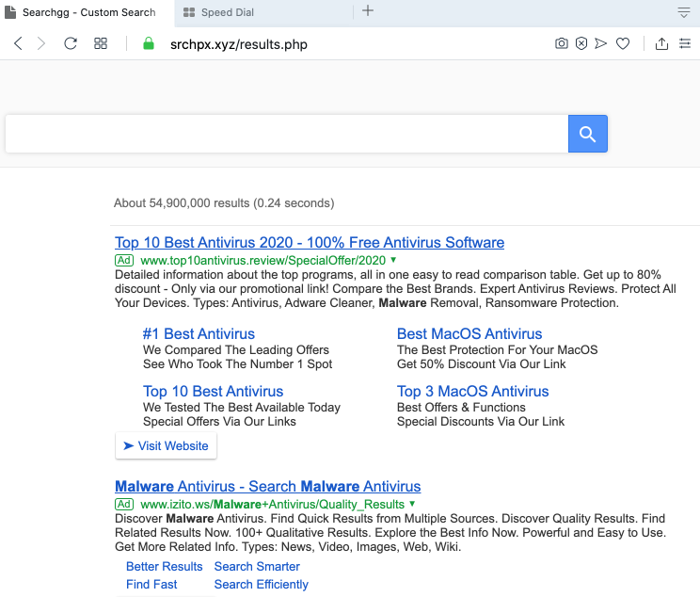Image resolution: width=700 pixels, height=597 pixels.
Task: Click the Best MacOS Antivirus link
Action: click(x=469, y=333)
